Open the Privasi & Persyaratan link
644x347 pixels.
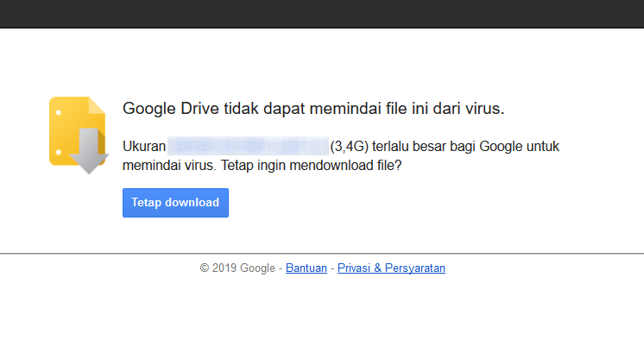pyautogui.click(x=391, y=268)
